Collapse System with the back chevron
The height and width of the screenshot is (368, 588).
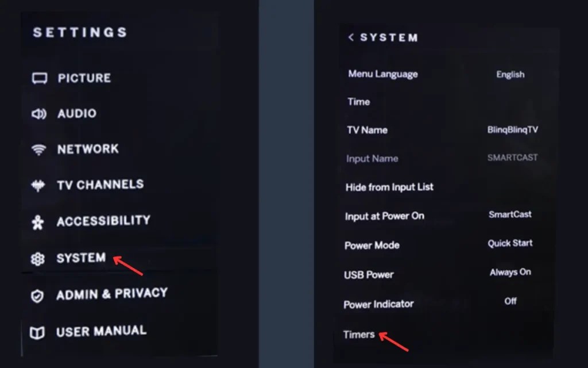(351, 37)
